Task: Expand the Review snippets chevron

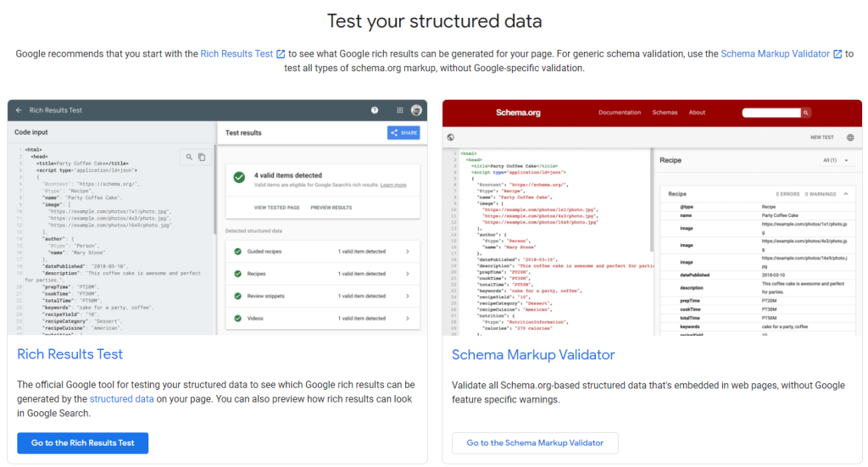Action: (407, 296)
